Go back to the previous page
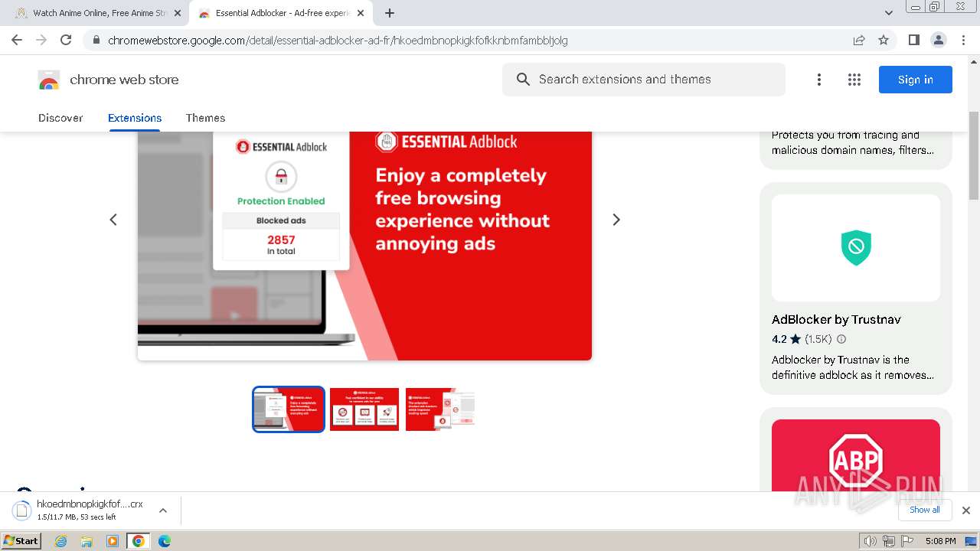 (17, 40)
